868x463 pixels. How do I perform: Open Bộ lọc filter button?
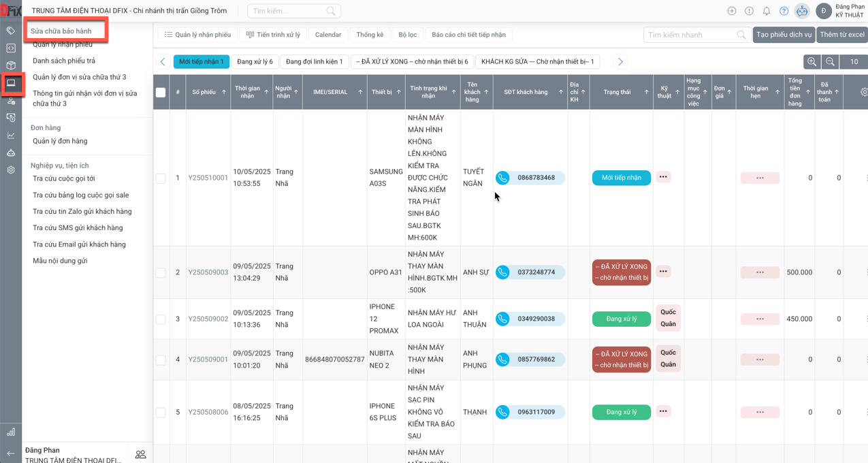coord(408,35)
